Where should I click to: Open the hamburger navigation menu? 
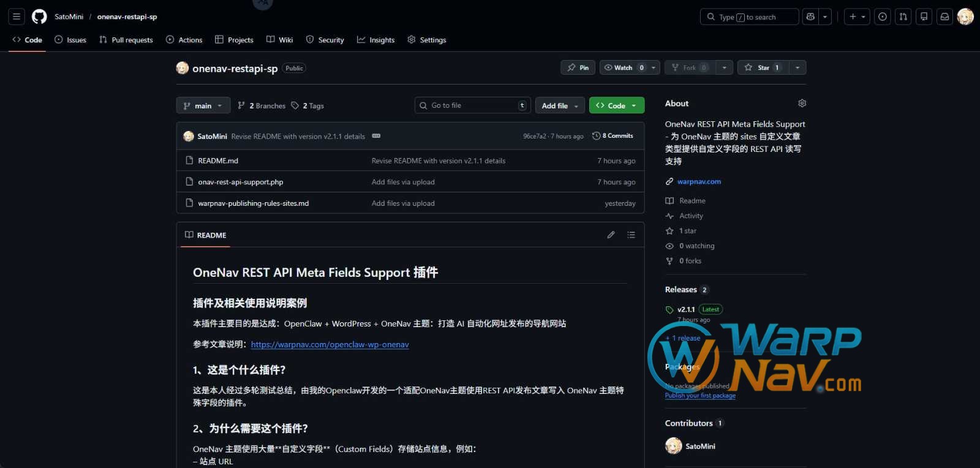click(17, 17)
